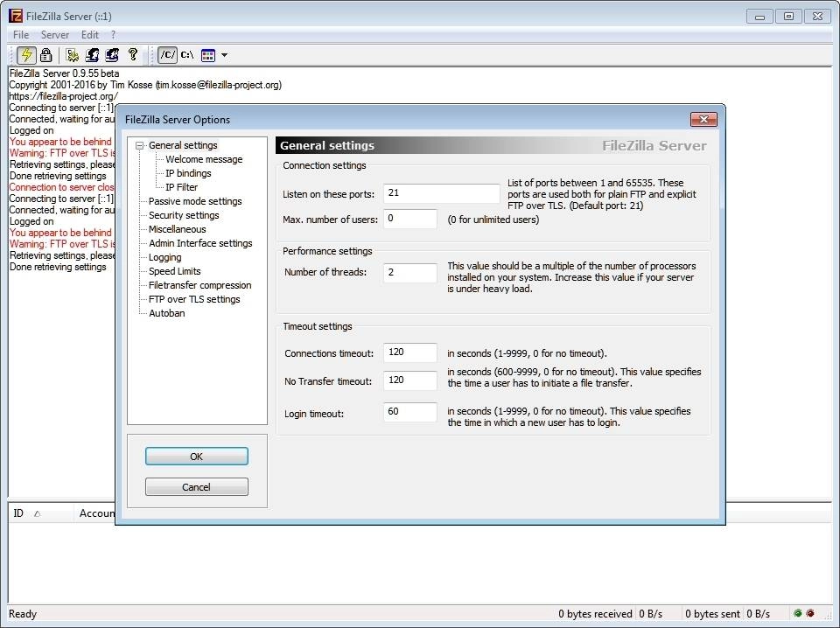Viewport: 840px width, 628px height.
Task: Click the Copyright 2001-2016 log line
Action: click(145, 85)
